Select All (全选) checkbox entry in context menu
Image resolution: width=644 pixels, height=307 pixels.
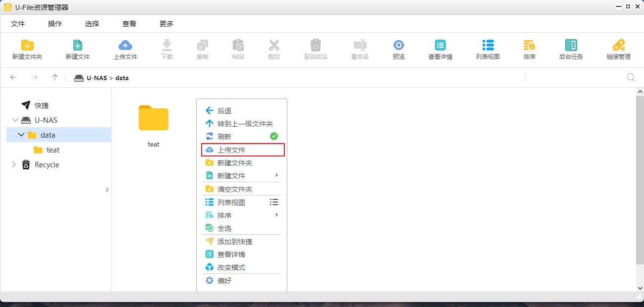[224, 228]
